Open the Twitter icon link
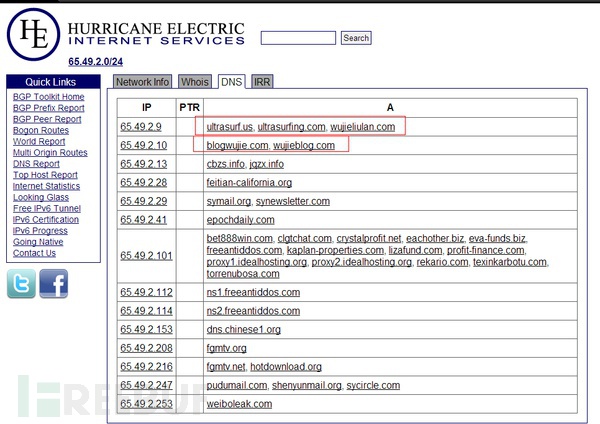 21,284
